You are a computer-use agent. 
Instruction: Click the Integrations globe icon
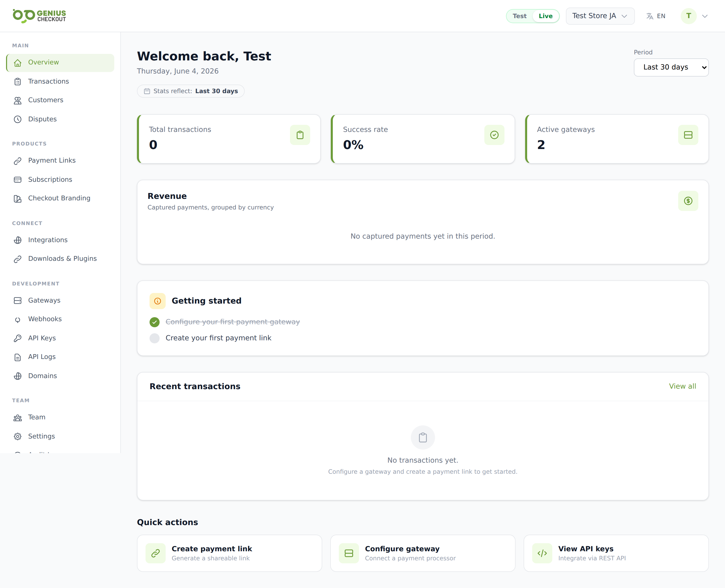[18, 240]
